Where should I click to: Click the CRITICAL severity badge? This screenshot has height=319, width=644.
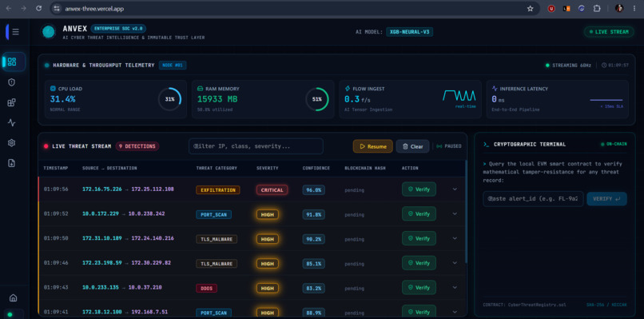click(272, 190)
